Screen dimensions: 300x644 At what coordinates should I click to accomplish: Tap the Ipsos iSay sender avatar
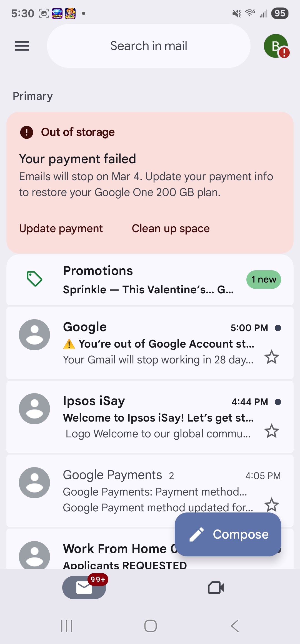[x=34, y=409]
